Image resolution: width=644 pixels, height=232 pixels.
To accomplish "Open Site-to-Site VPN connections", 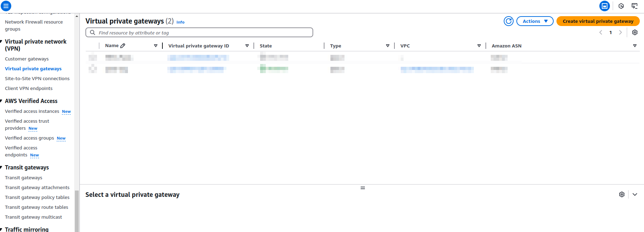I will tap(37, 79).
